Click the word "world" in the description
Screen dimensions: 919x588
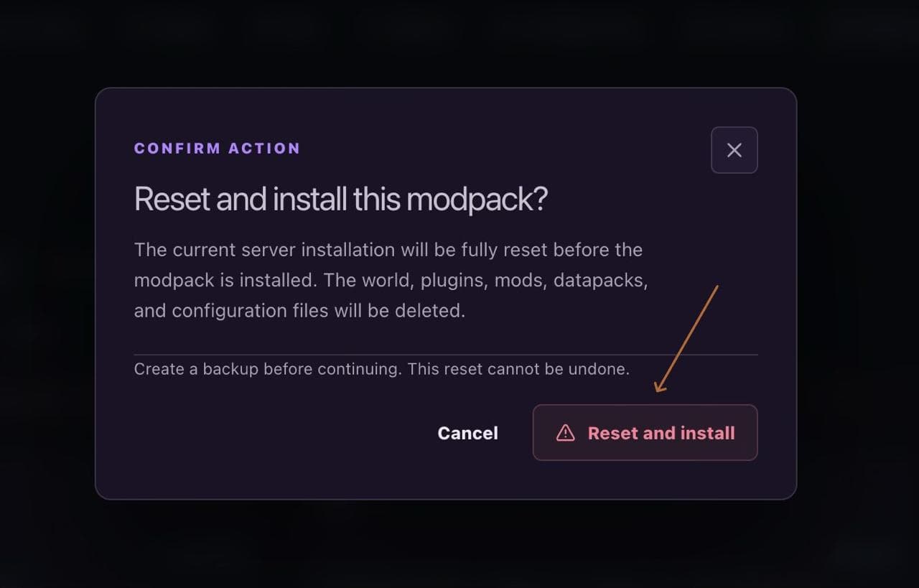[385, 281]
